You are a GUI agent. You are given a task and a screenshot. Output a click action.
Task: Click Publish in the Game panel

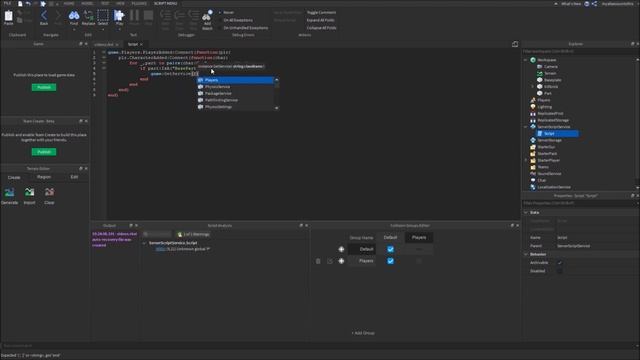[x=44, y=87]
